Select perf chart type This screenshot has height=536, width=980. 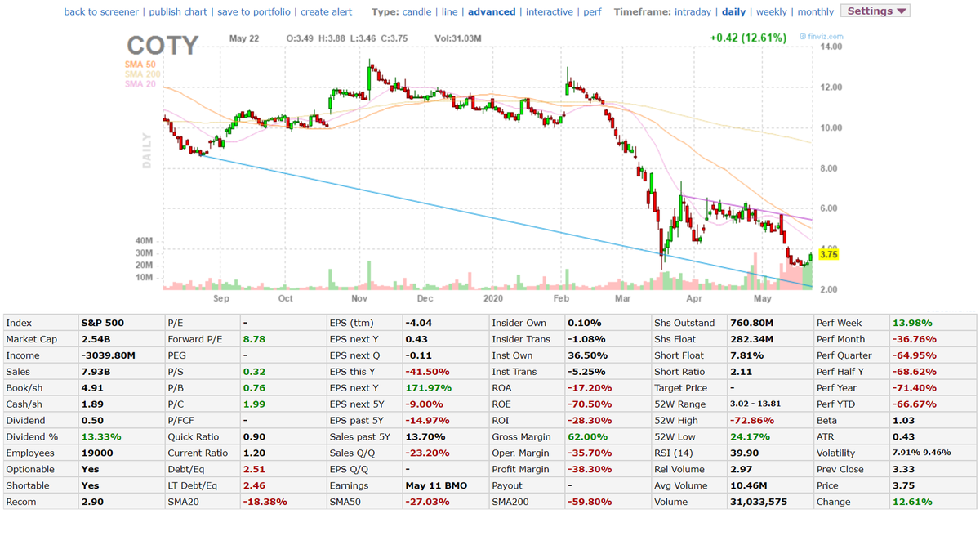point(592,11)
